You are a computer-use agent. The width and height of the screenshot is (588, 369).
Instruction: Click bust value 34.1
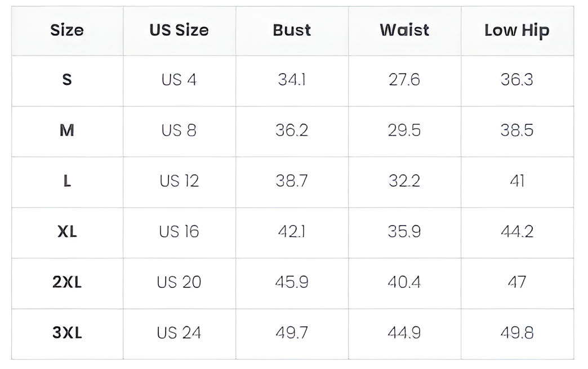click(x=292, y=80)
